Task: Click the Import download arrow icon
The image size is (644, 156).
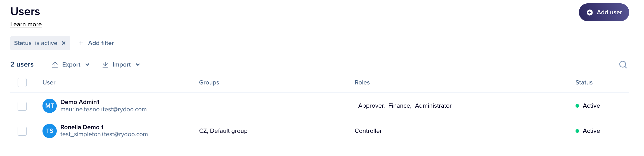Action: pyautogui.click(x=105, y=65)
